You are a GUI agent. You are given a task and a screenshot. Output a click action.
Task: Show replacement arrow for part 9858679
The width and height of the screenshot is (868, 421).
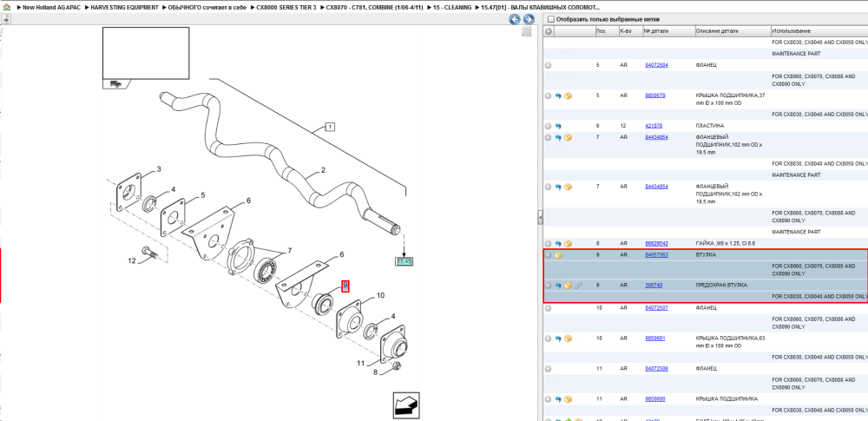[558, 95]
